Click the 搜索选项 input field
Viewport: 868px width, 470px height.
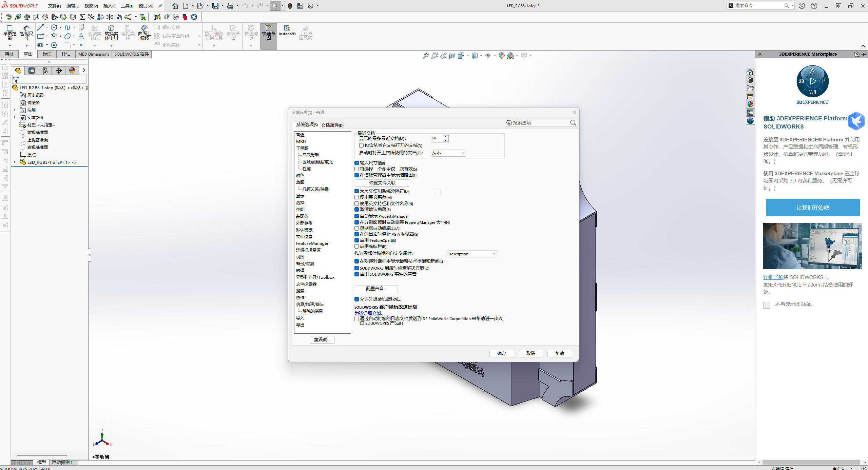pyautogui.click(x=541, y=123)
